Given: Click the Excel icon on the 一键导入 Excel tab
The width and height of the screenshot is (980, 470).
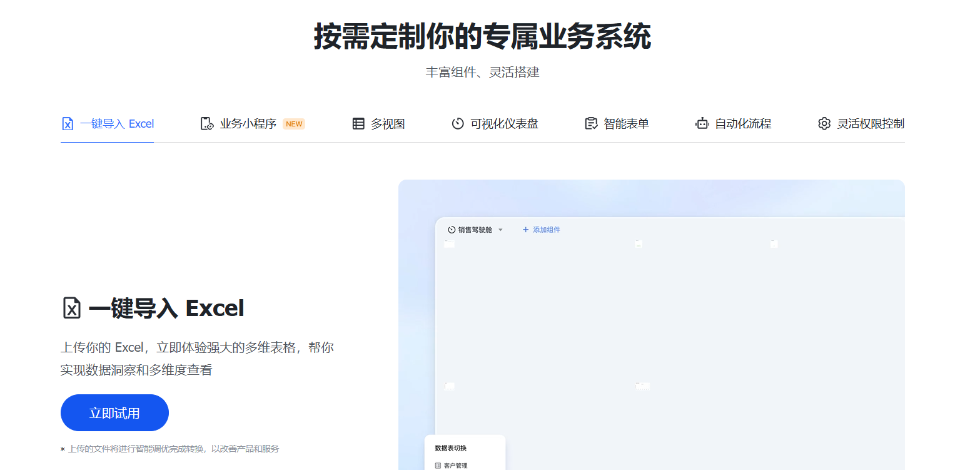Looking at the screenshot, I should [68, 123].
